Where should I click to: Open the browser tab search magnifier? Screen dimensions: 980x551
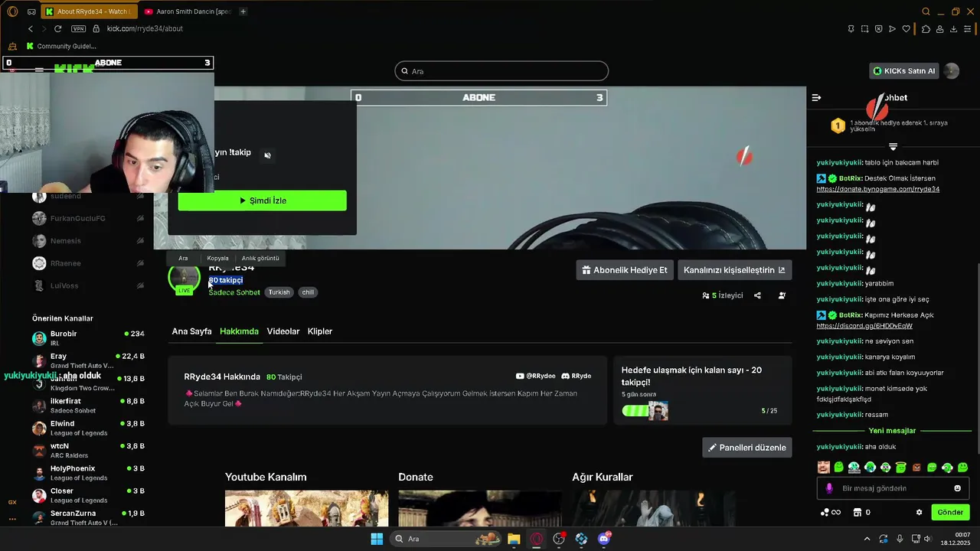tap(926, 11)
